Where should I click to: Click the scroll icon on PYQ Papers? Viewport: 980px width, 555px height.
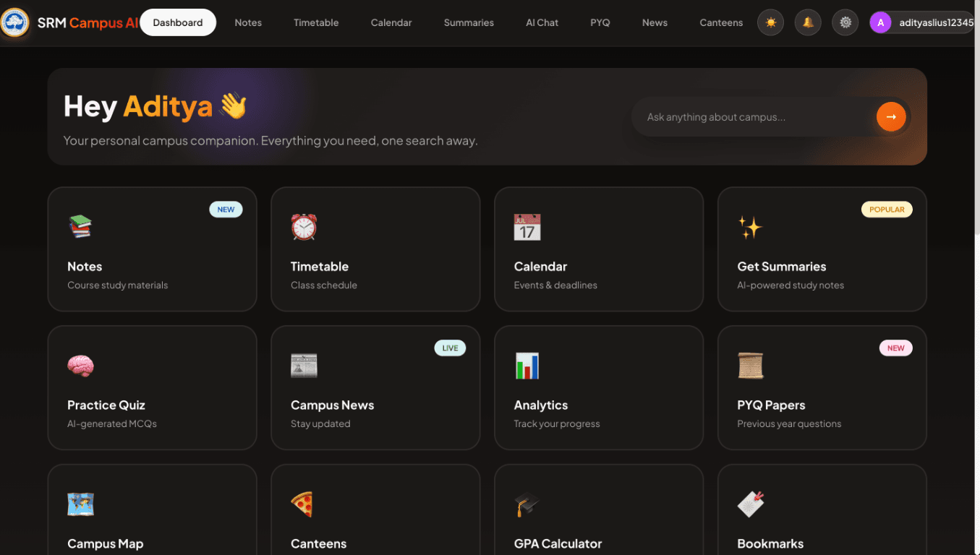coord(750,366)
